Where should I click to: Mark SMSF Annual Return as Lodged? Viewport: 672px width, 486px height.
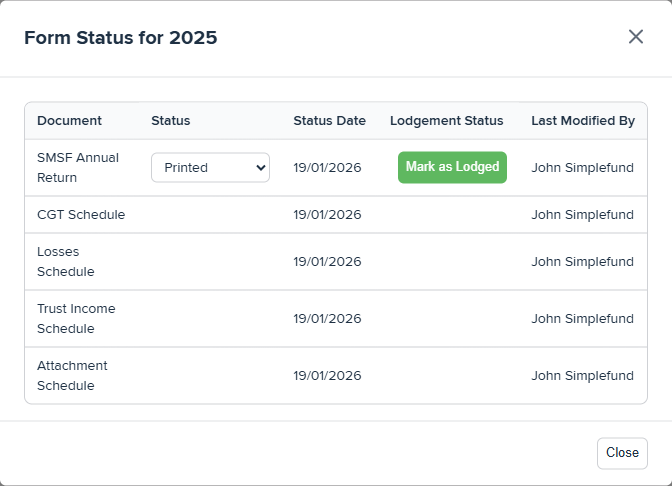(x=452, y=167)
